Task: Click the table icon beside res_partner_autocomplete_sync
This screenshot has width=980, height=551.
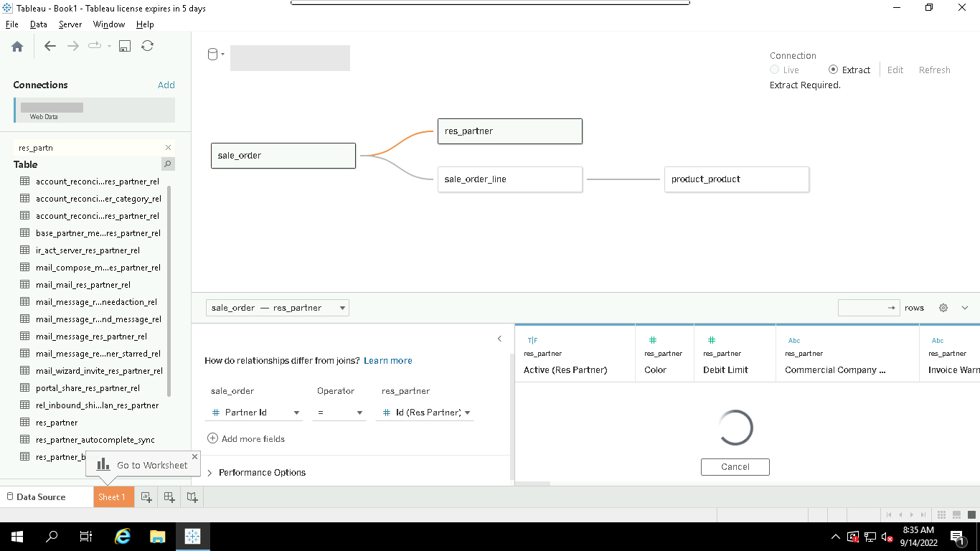Action: [24, 440]
